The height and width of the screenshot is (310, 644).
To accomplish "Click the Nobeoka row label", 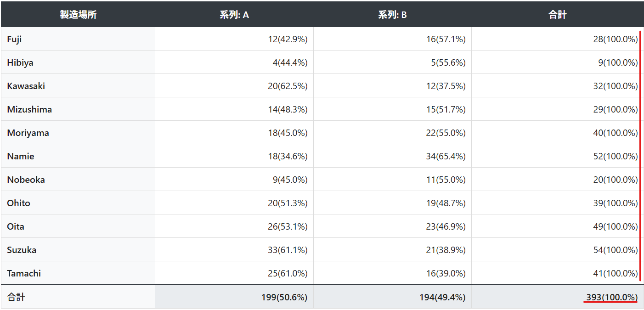I will point(26,180).
